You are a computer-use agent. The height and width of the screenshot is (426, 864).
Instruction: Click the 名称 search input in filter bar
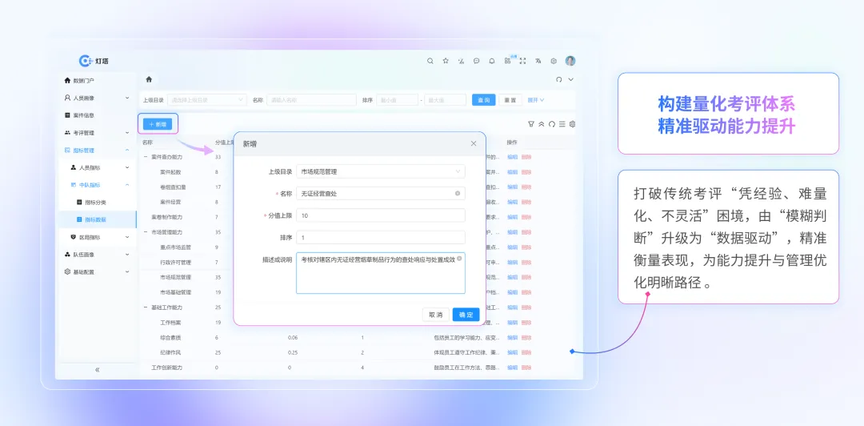click(x=311, y=100)
